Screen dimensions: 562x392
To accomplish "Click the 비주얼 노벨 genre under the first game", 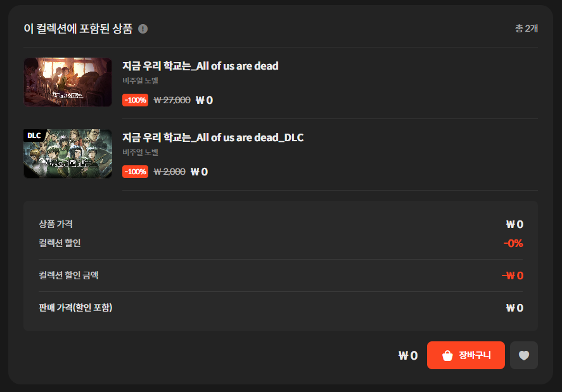I will pos(140,80).
